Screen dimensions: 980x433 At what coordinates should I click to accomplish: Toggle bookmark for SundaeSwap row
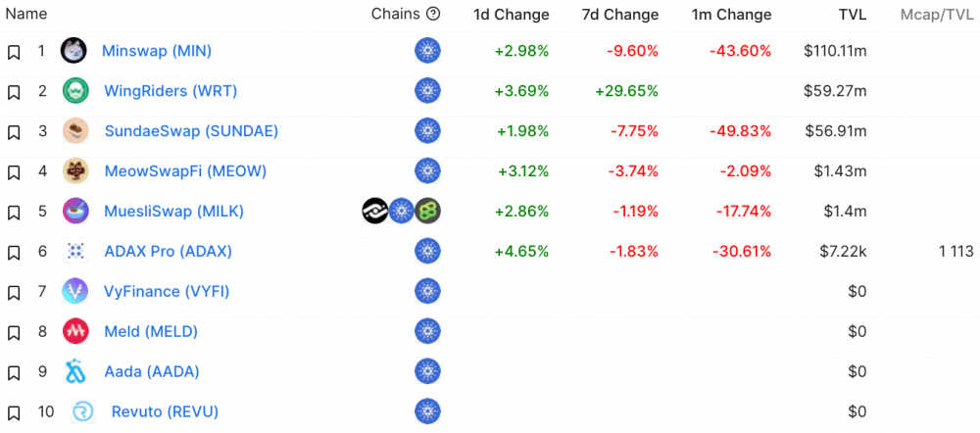pyautogui.click(x=14, y=132)
